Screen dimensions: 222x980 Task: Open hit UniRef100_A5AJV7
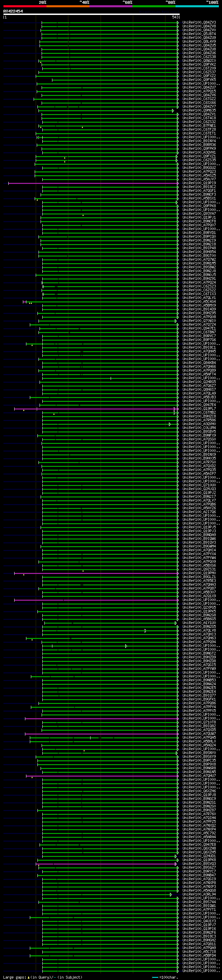tap(199, 179)
